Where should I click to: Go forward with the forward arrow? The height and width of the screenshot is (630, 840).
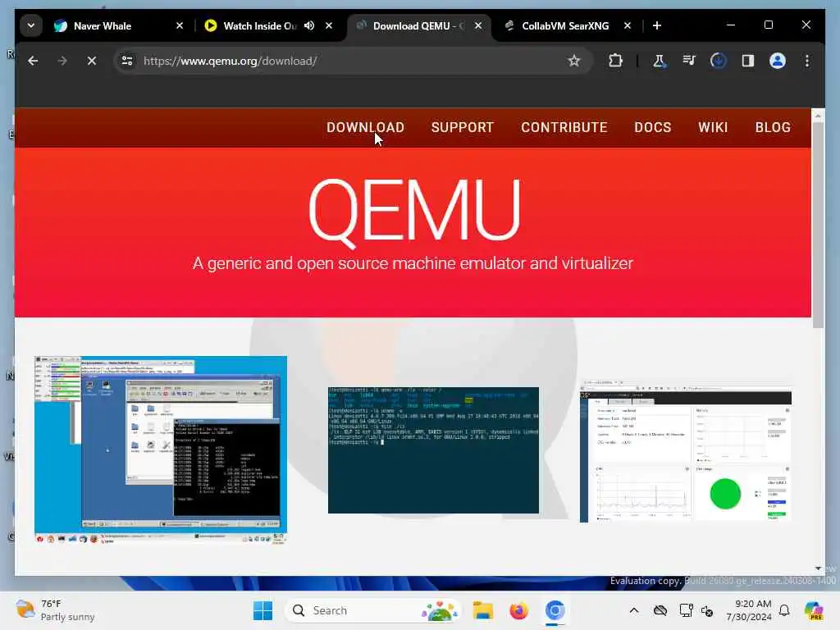(x=62, y=61)
